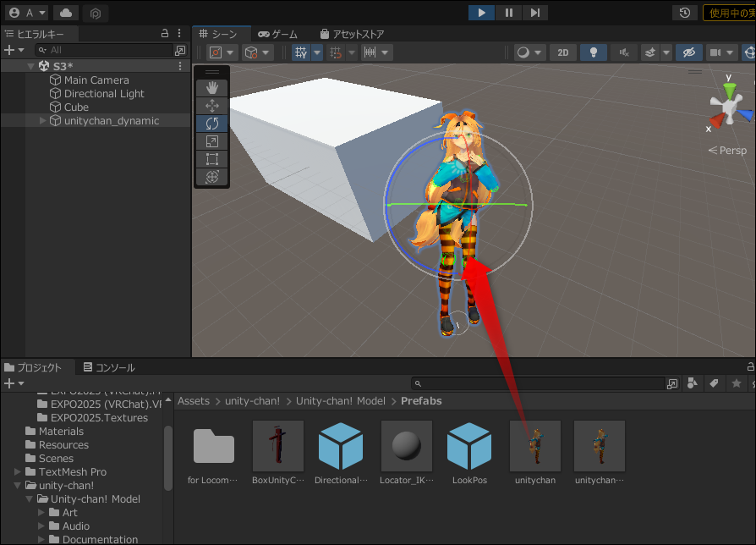Select the LookPos prefab asset
This screenshot has width=756, height=545.
click(x=469, y=453)
